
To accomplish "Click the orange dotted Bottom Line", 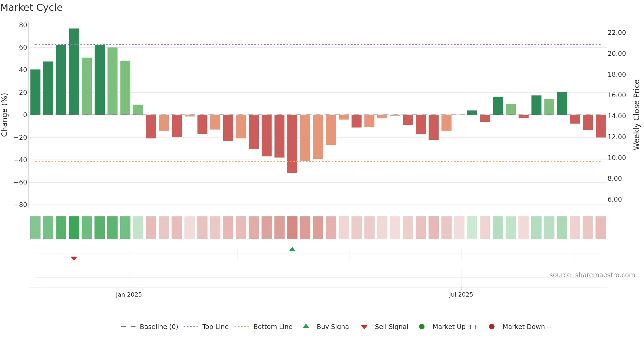I will (318, 161).
